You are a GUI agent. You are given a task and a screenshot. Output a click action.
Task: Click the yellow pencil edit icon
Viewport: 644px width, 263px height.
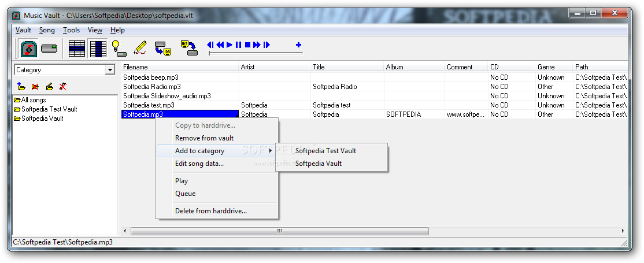point(140,47)
